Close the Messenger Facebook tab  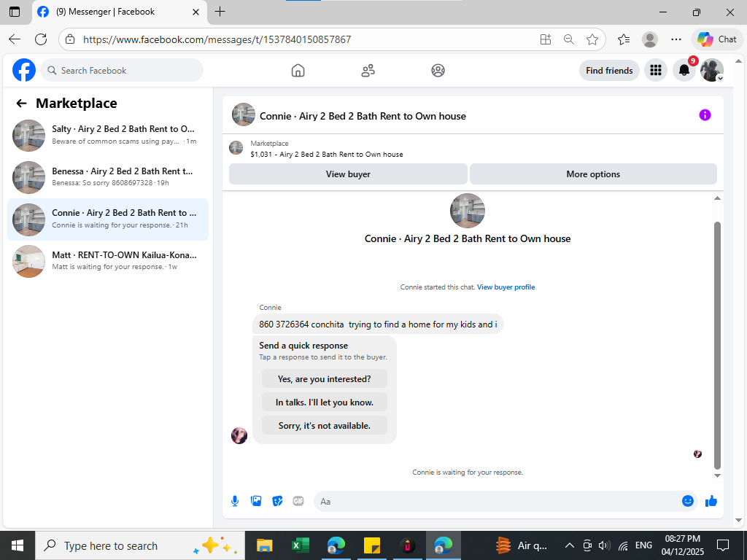point(196,12)
